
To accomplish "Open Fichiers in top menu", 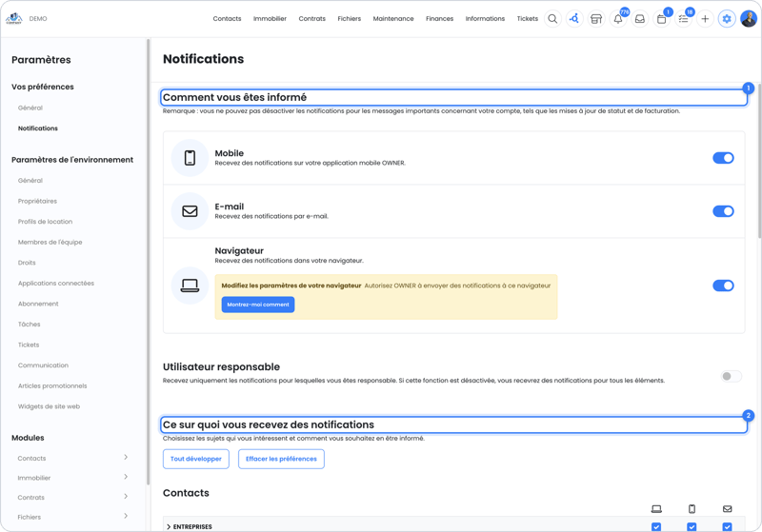I will click(350, 19).
